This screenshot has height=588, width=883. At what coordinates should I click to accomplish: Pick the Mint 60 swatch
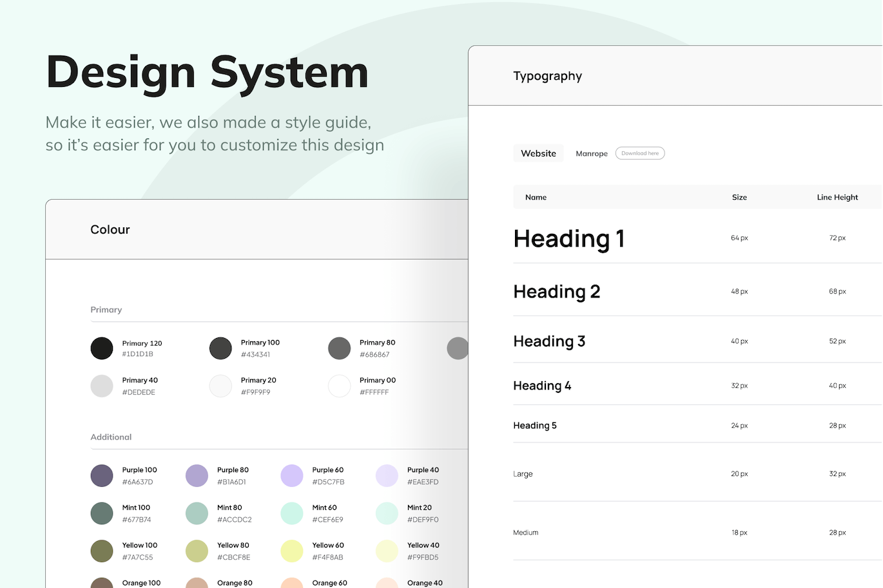click(292, 513)
